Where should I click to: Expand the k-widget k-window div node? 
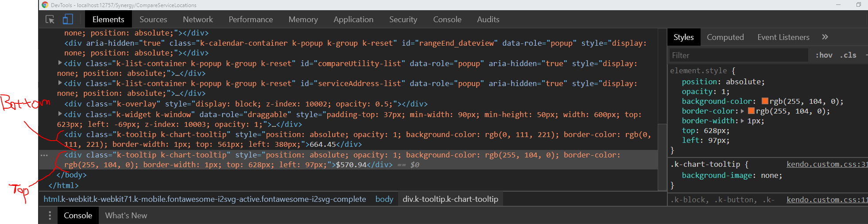[x=60, y=114]
